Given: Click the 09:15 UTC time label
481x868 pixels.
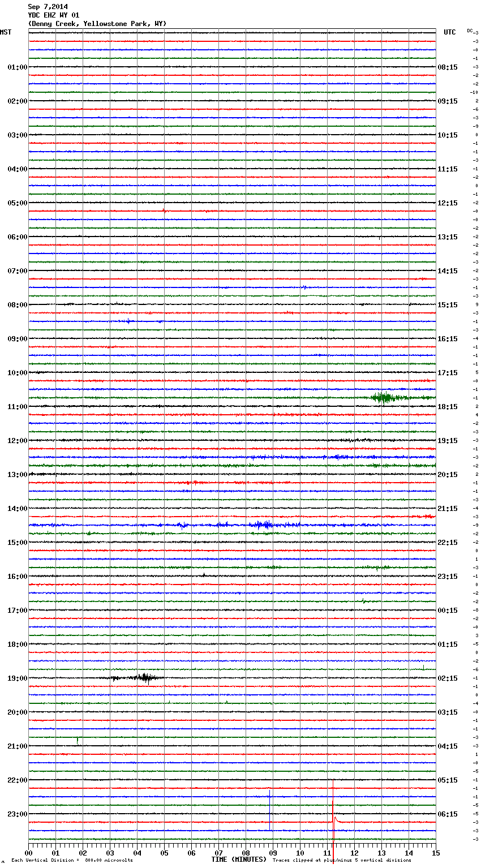Looking at the screenshot, I should point(448,101).
